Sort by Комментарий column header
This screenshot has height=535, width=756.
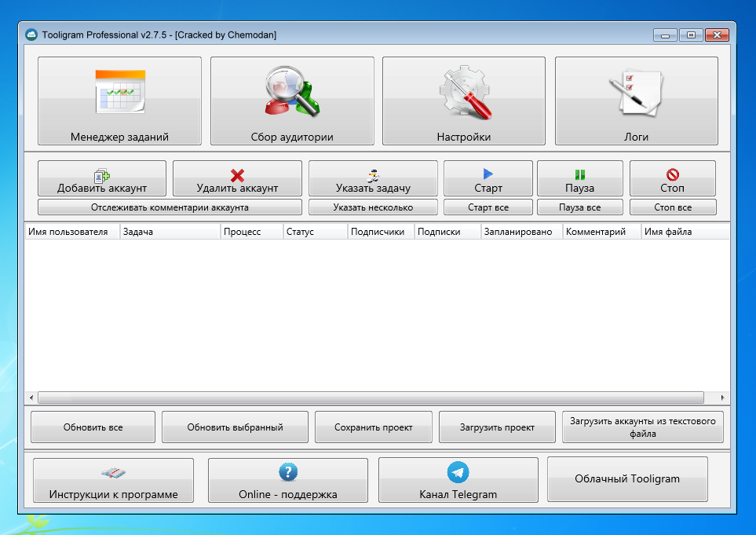click(x=601, y=232)
